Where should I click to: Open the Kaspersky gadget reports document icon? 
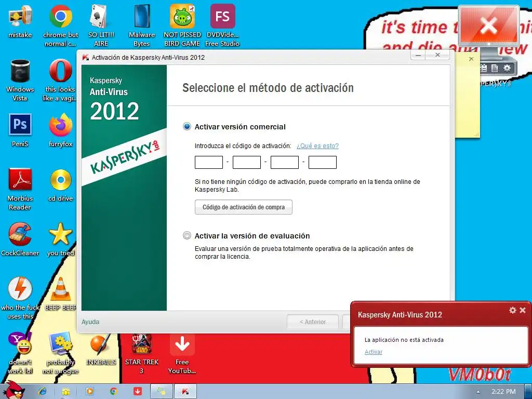495,68
